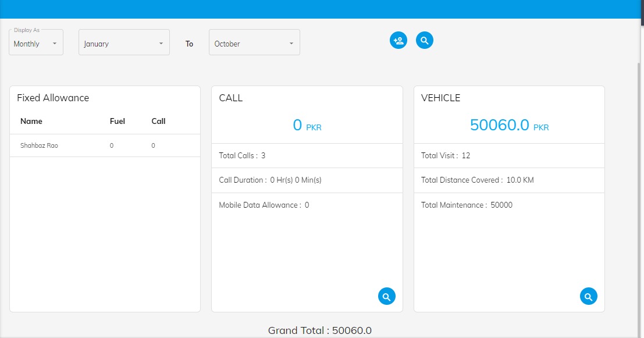644x338 pixels.
Task: Click the Grand Total amount text
Action: 319,330
